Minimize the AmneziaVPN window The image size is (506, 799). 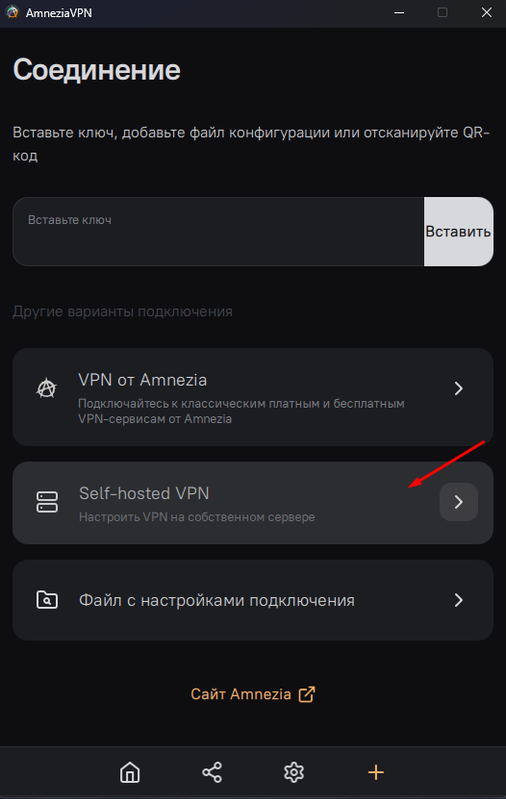pos(399,13)
